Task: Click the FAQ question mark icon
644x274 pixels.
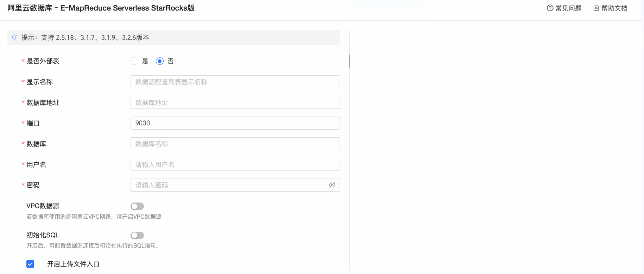Action: (x=550, y=8)
